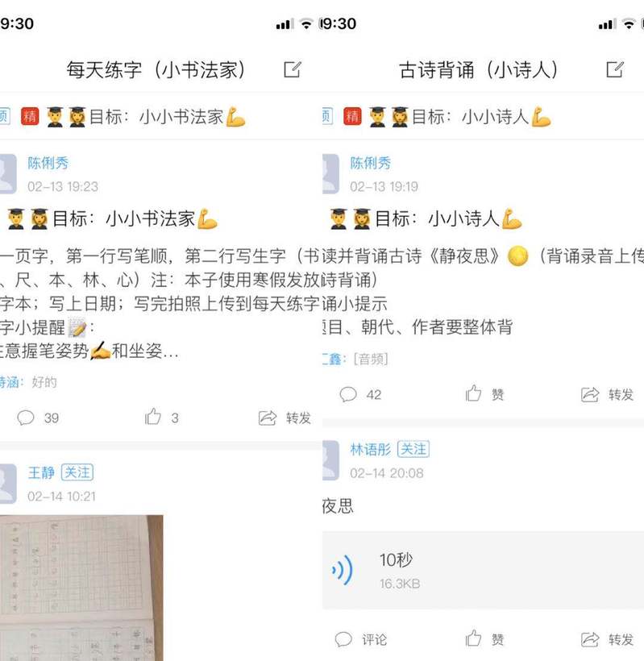This screenshot has width=644, height=661.
Task: Tap compose icon beside 每天练字 title
Action: [x=293, y=69]
